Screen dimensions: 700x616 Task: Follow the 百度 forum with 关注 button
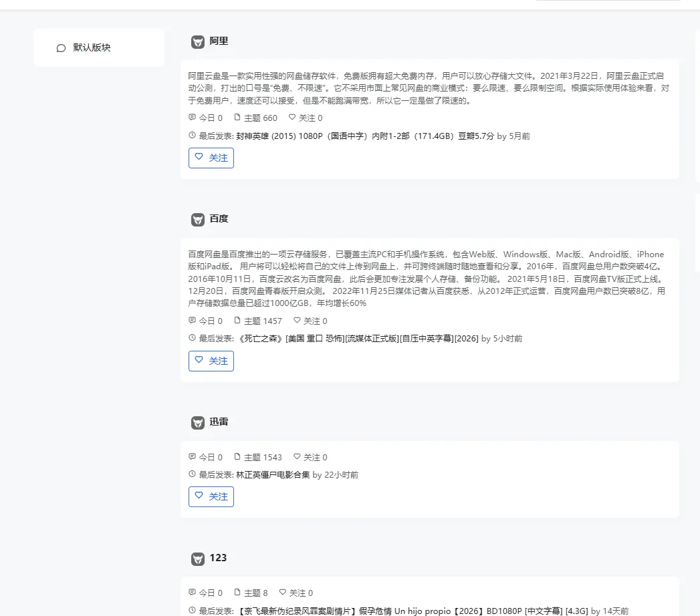tap(211, 361)
